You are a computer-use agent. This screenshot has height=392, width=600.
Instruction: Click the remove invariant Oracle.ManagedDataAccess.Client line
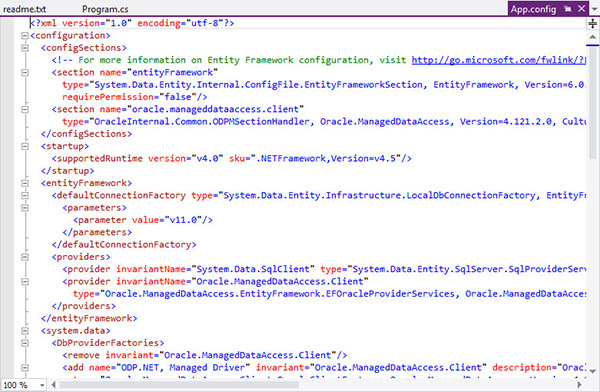205,355
